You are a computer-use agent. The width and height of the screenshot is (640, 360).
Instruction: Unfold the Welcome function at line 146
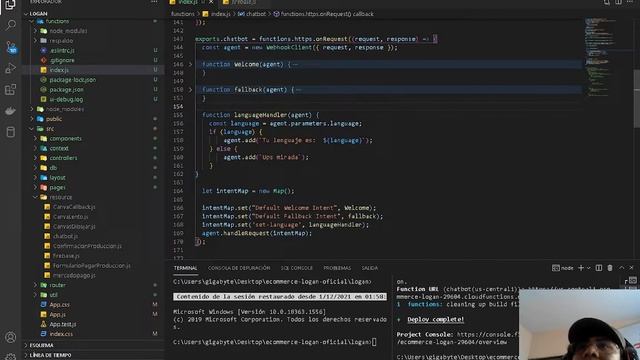[190, 64]
